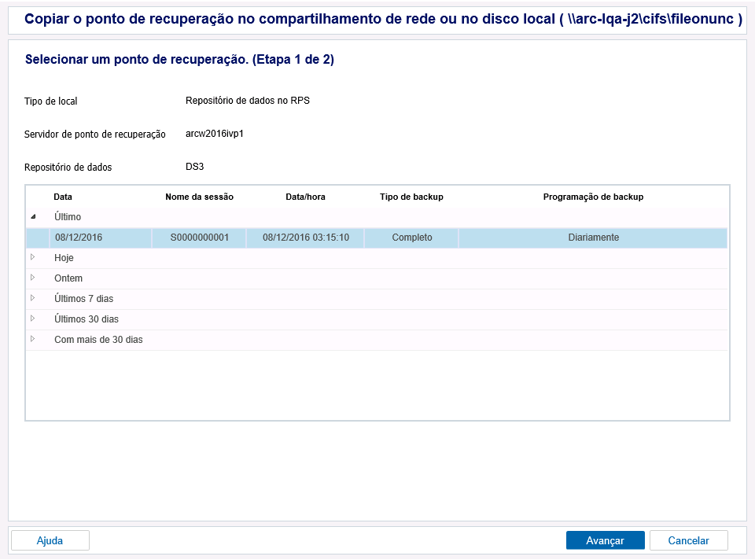Select the Nome da sessão column header
755x560 pixels.
[199, 197]
